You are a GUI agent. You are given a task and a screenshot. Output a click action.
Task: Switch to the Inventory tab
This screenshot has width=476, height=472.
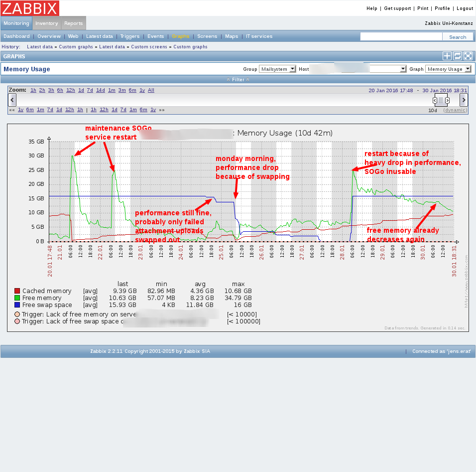pyautogui.click(x=47, y=23)
